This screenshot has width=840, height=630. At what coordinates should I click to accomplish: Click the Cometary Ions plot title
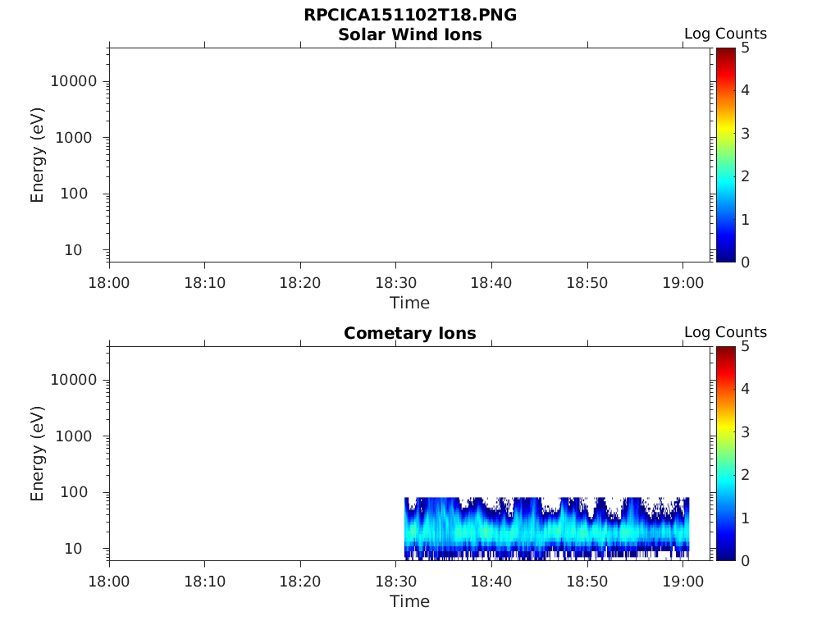click(x=410, y=333)
